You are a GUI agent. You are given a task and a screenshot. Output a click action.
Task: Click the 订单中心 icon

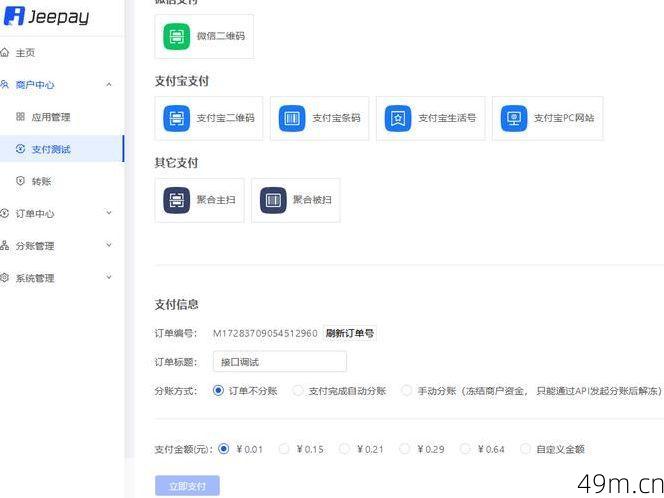[4, 213]
